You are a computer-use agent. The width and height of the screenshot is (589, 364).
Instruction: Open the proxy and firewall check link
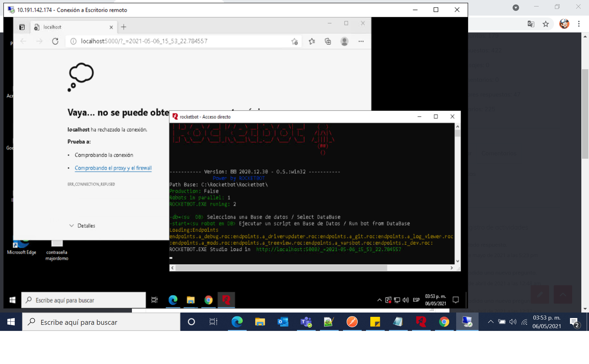click(113, 168)
